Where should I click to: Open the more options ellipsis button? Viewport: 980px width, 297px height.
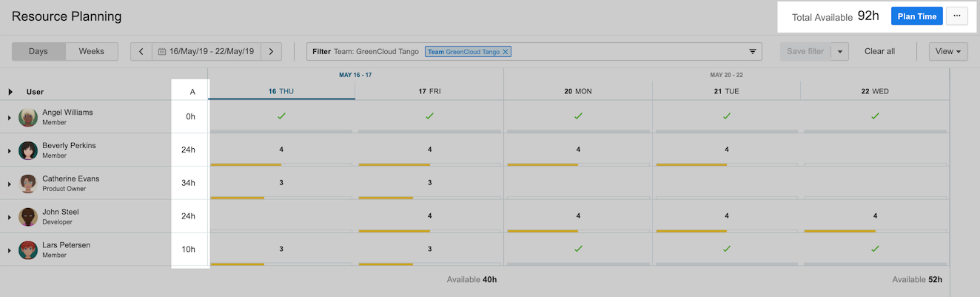(957, 16)
